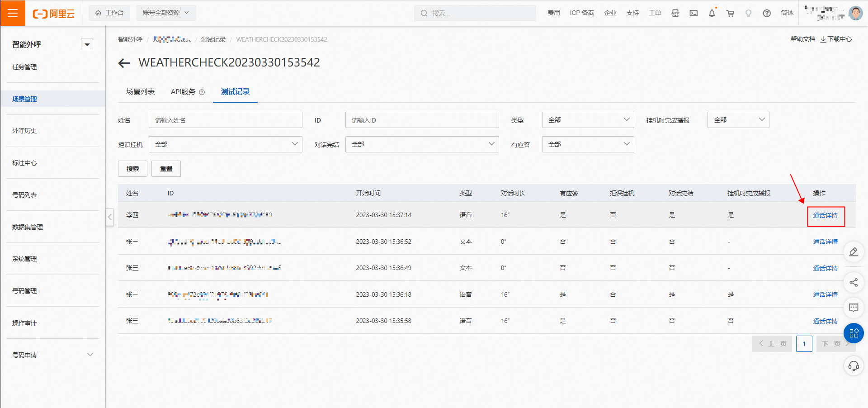868x408 pixels.
Task: Switch to the API服务 tab
Action: (183, 92)
